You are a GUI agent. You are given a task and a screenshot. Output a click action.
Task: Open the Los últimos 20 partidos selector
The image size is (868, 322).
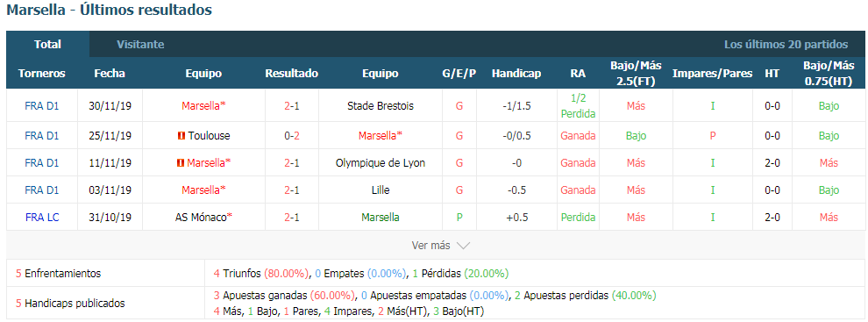(786, 45)
